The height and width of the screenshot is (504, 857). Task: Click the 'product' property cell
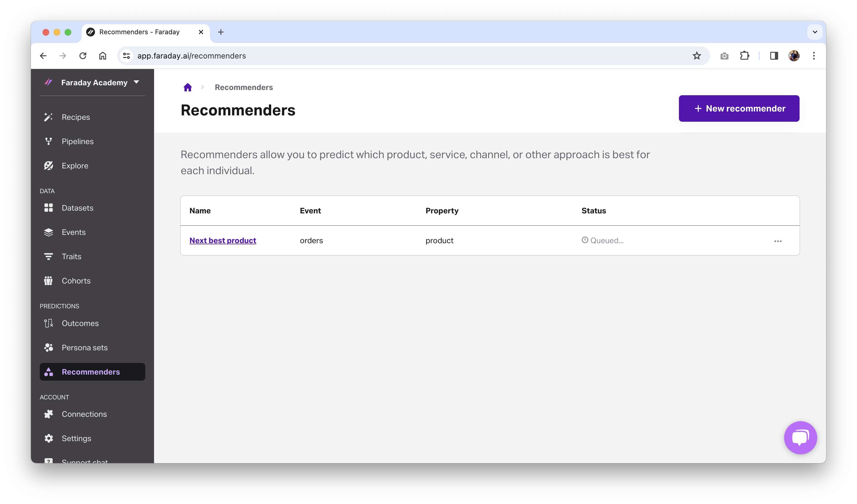point(439,240)
